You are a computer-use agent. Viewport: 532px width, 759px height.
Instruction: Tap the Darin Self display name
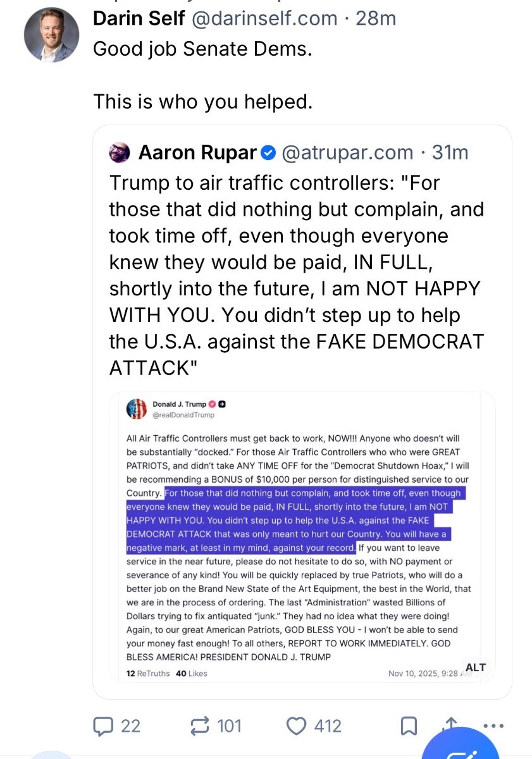(x=137, y=18)
